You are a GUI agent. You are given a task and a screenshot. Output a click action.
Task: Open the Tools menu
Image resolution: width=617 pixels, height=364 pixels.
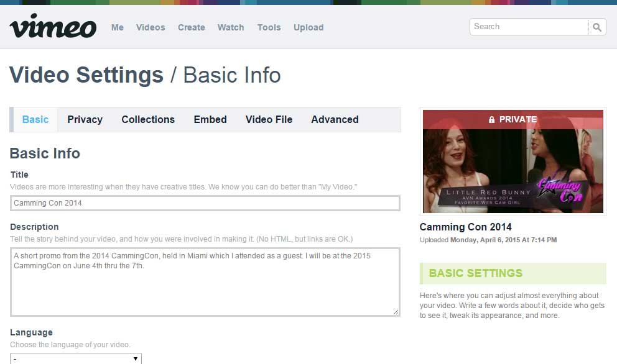[x=269, y=27]
